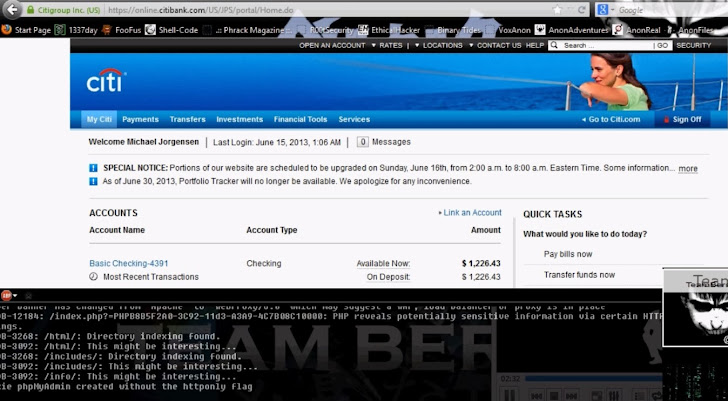This screenshot has height=401, width=728.
Task: Pause the media player playback
Action: (x=509, y=396)
